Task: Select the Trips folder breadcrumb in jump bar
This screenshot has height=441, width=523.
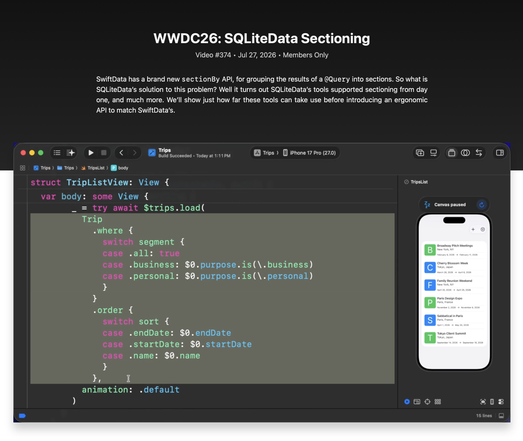Action: (66, 168)
